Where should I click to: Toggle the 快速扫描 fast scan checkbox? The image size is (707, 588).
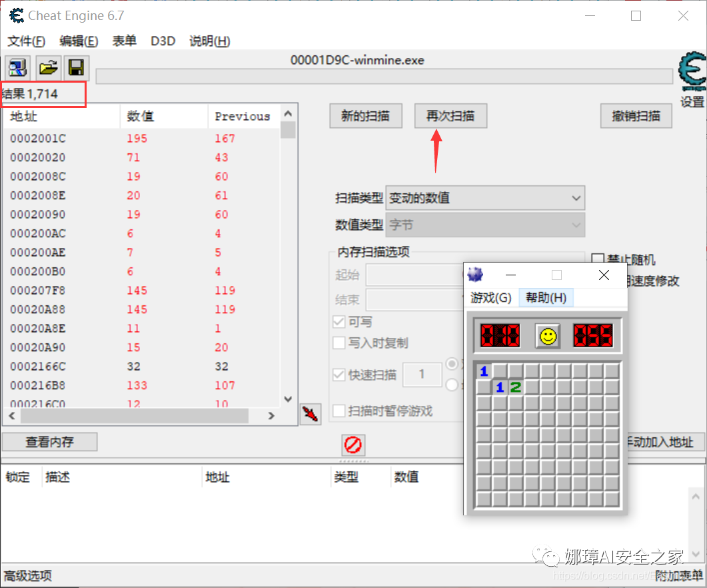tap(339, 375)
